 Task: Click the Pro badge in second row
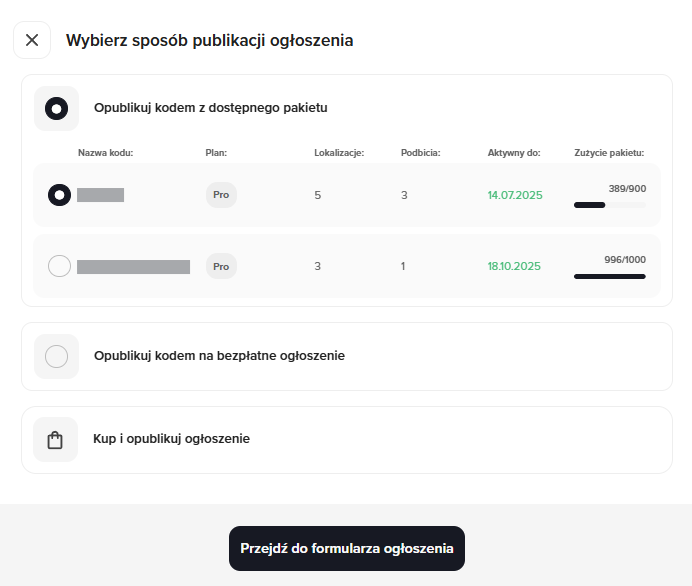[221, 266]
